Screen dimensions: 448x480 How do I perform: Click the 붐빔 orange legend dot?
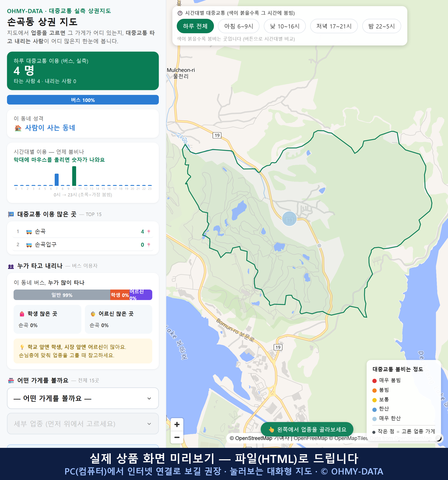[374, 390]
